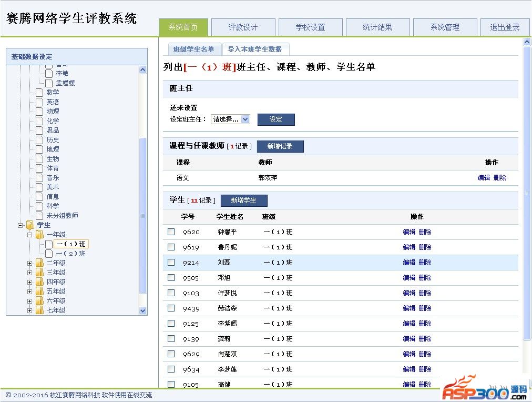The height and width of the screenshot is (402, 532).
Task: Check the box for student 钟馨平
Action: [x=171, y=232]
